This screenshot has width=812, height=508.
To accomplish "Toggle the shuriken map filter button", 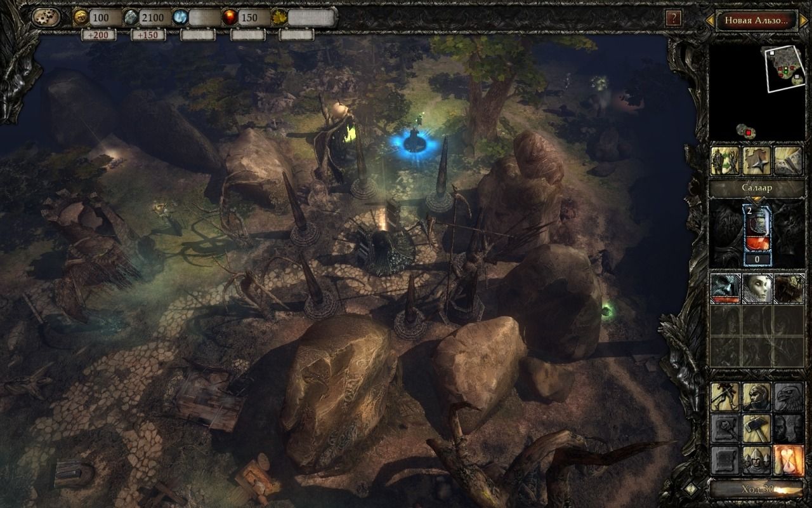I will (x=756, y=161).
